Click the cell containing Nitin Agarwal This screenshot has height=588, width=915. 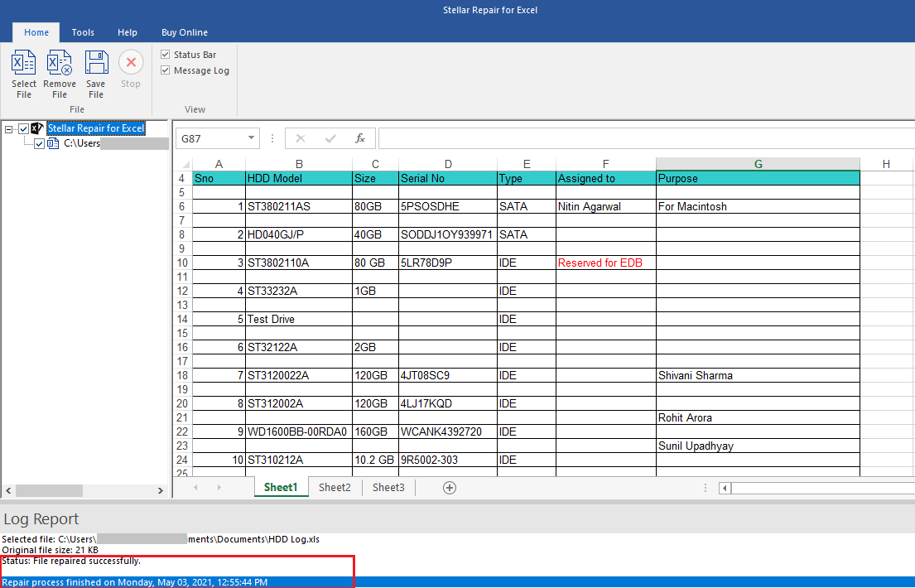coord(605,207)
